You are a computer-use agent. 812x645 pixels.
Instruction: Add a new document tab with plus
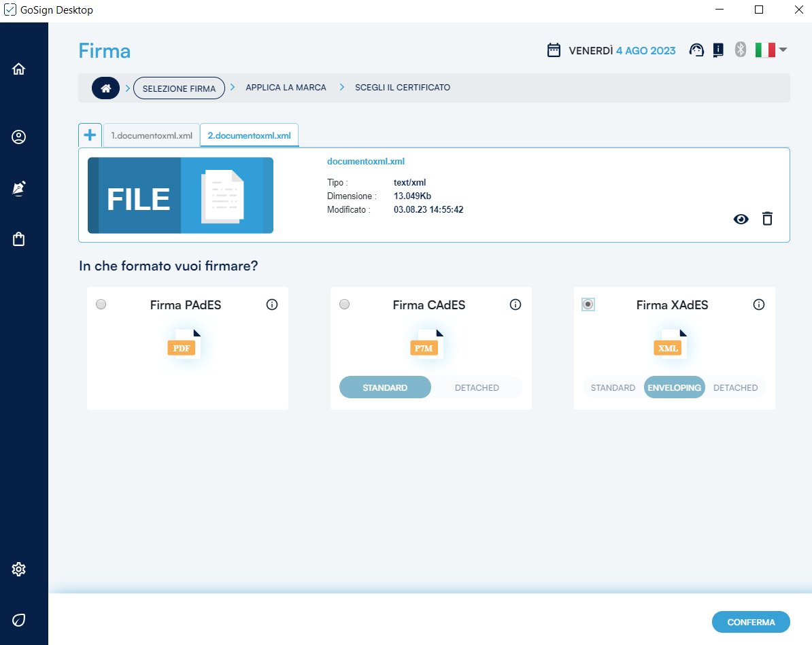point(90,135)
